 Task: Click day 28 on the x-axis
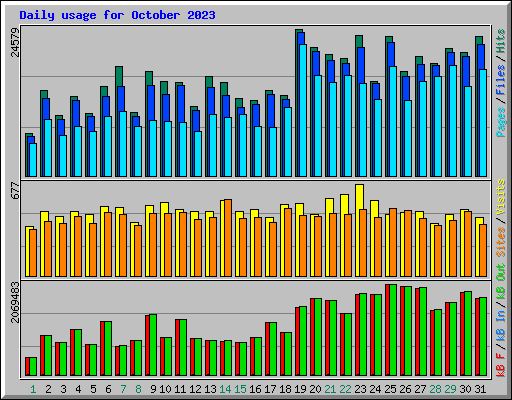(x=435, y=389)
